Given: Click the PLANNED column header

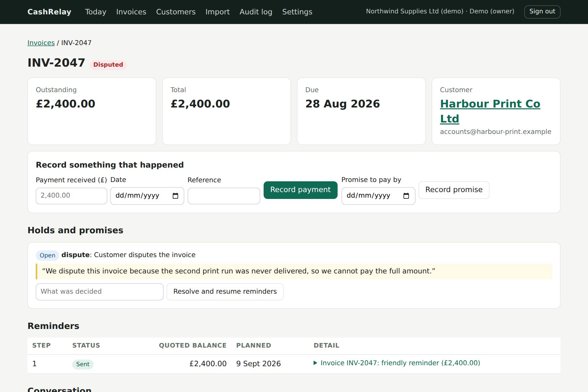Looking at the screenshot, I should [254, 346].
